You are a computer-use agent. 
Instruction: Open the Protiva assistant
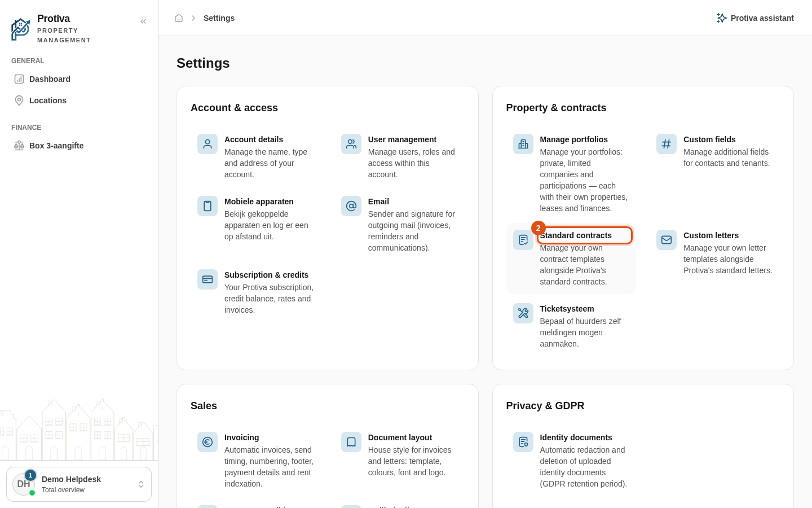(755, 18)
